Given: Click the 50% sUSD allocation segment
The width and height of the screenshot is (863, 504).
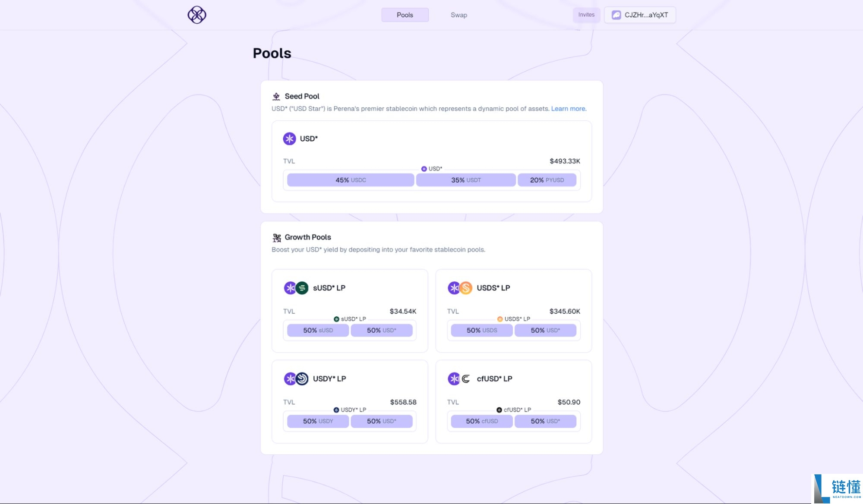Looking at the screenshot, I should click(318, 331).
